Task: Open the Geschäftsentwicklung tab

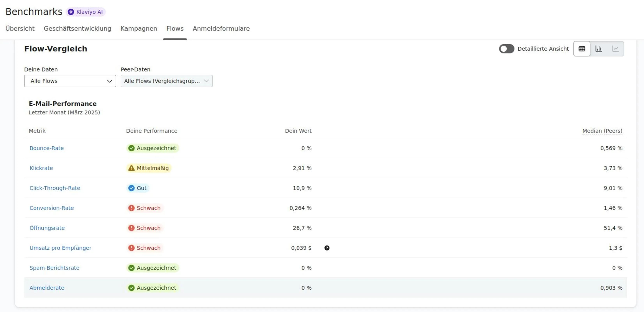Action: coord(77,28)
